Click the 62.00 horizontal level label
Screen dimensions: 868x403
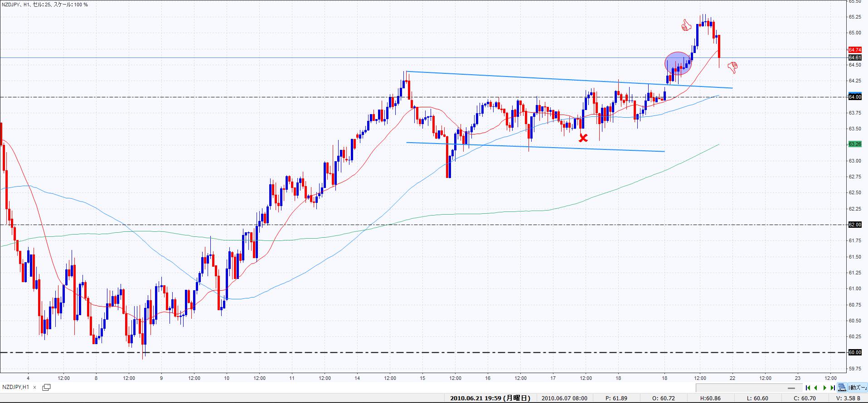pos(854,225)
